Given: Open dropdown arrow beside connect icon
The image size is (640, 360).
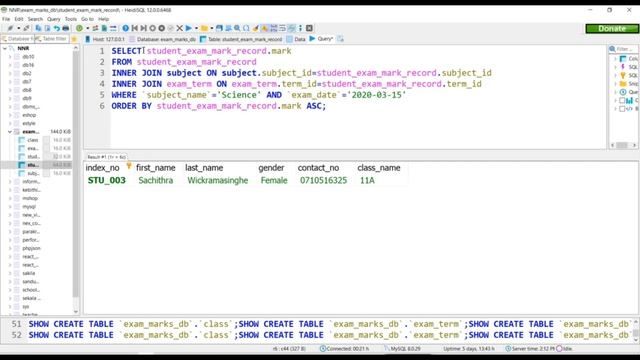Looking at the screenshot, I should coord(18,28).
